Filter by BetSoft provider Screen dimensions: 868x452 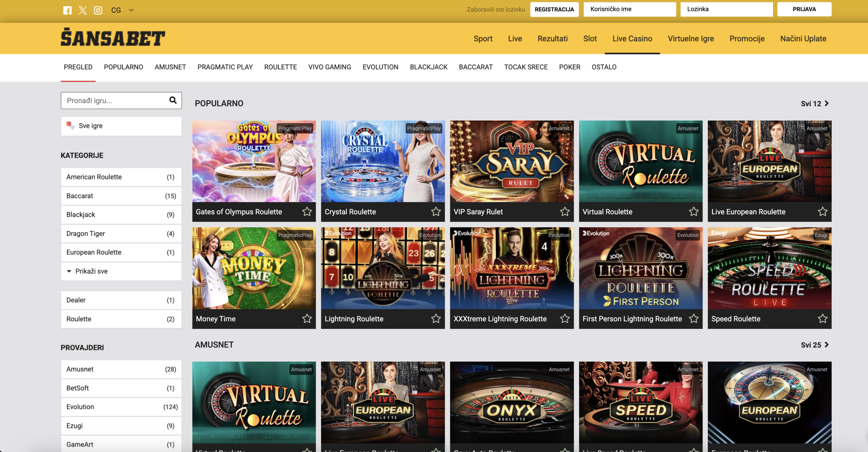tap(121, 388)
